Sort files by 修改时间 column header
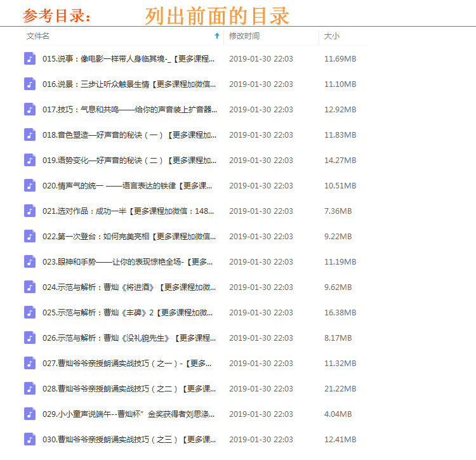 pyautogui.click(x=244, y=36)
